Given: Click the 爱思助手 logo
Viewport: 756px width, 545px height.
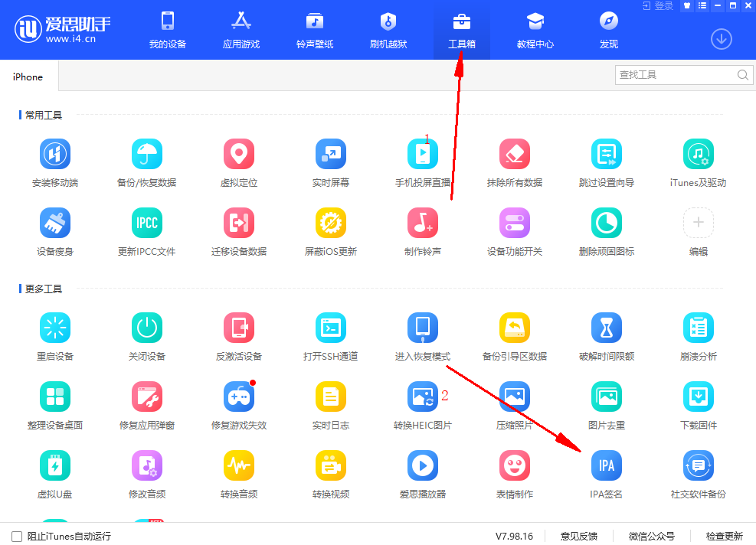Looking at the screenshot, I should point(62,29).
